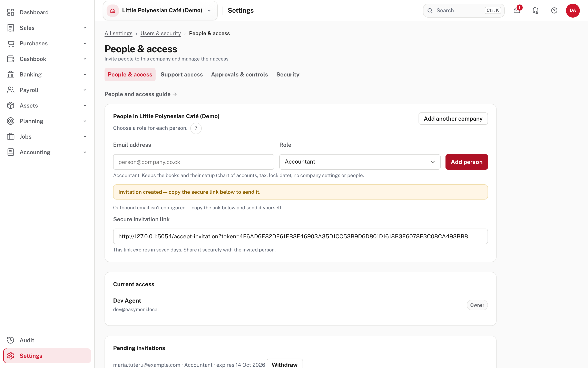This screenshot has height=368, width=588.
Task: Click the Planning target icon
Action: click(x=10, y=121)
